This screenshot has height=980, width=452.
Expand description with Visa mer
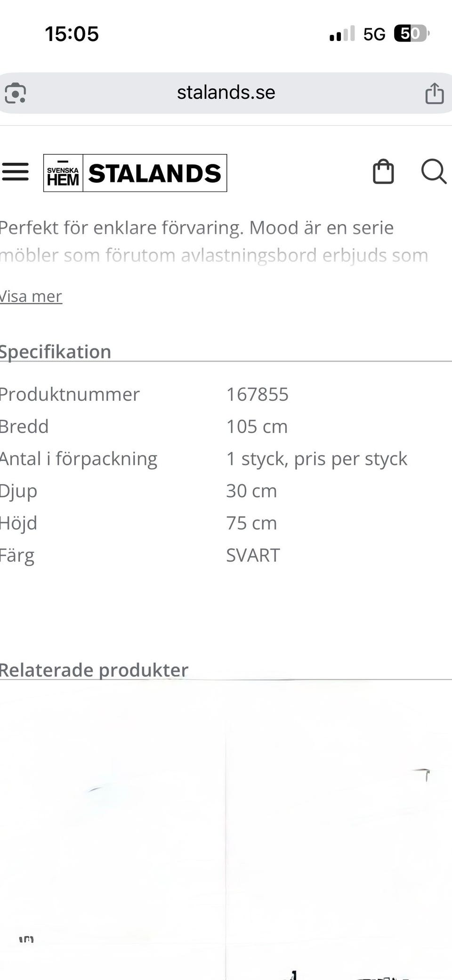31,297
